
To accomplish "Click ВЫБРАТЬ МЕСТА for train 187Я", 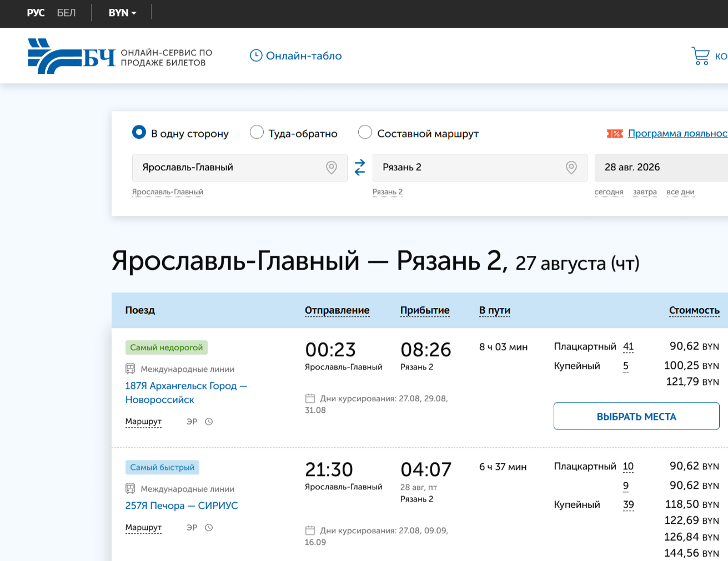I will [x=636, y=416].
